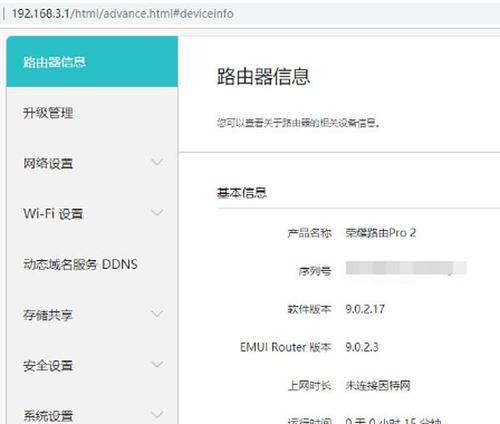This screenshot has width=500, height=424.
Task: Click the browser address bar URL
Action: (x=123, y=14)
